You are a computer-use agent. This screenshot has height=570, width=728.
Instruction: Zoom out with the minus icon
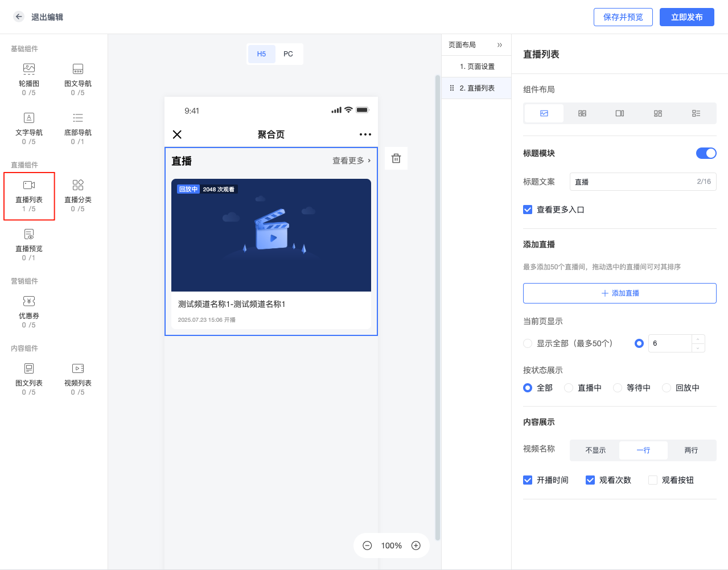pos(367,546)
